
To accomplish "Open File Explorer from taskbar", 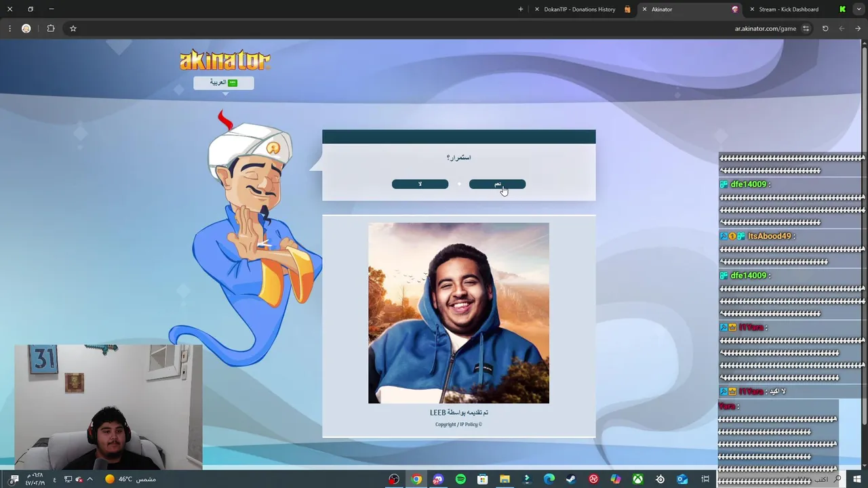I will click(x=505, y=479).
